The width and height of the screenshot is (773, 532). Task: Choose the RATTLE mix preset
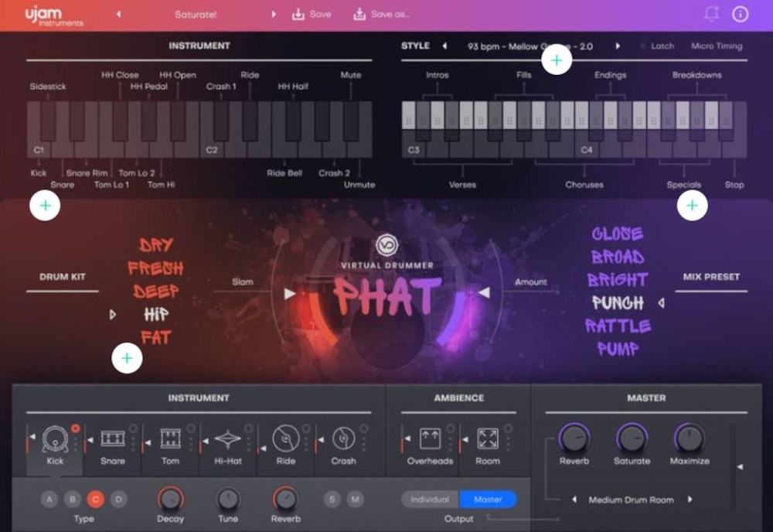617,326
